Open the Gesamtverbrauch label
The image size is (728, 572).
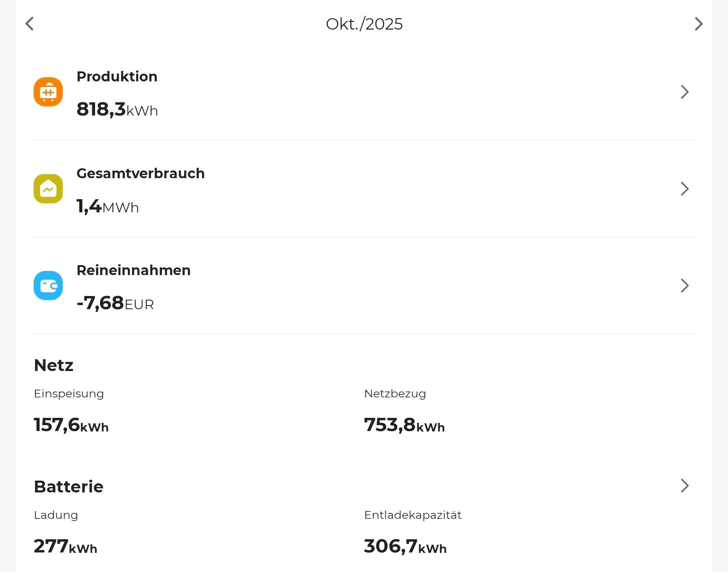click(141, 173)
